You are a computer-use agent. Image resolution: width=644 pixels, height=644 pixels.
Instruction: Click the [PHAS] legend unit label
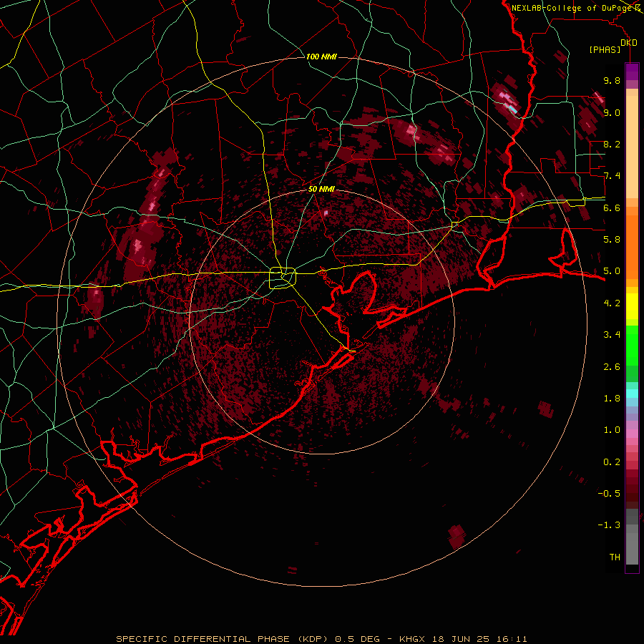click(605, 49)
